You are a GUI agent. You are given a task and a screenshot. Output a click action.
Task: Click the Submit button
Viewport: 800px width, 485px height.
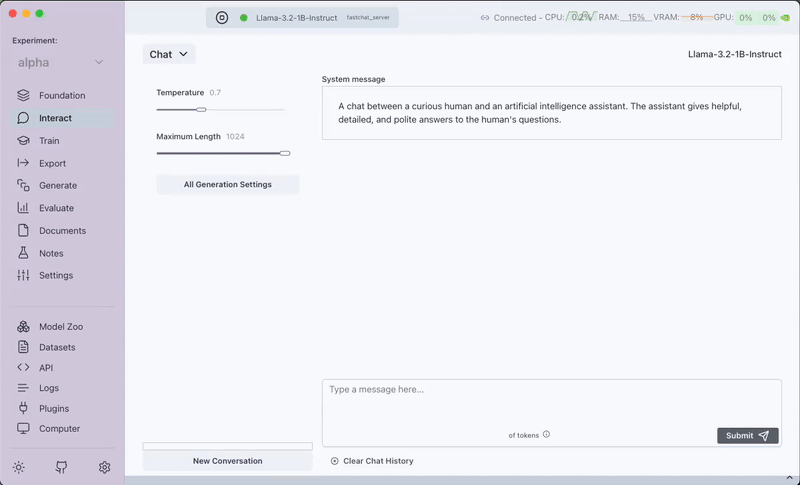click(747, 436)
